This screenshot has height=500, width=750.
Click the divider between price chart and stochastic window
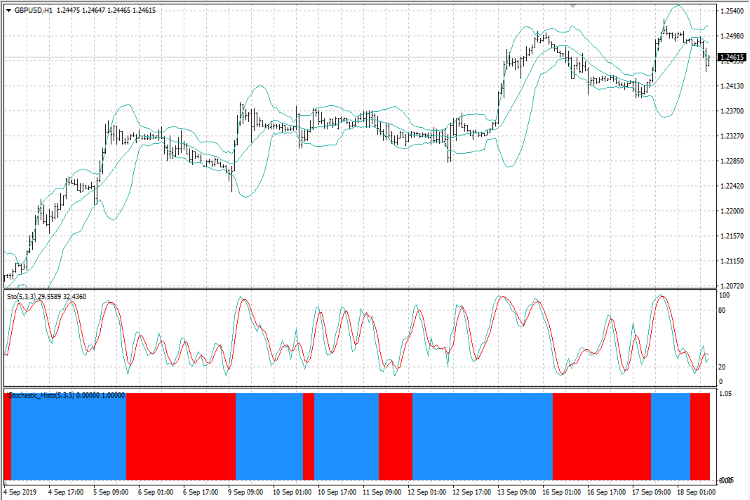coord(360,289)
